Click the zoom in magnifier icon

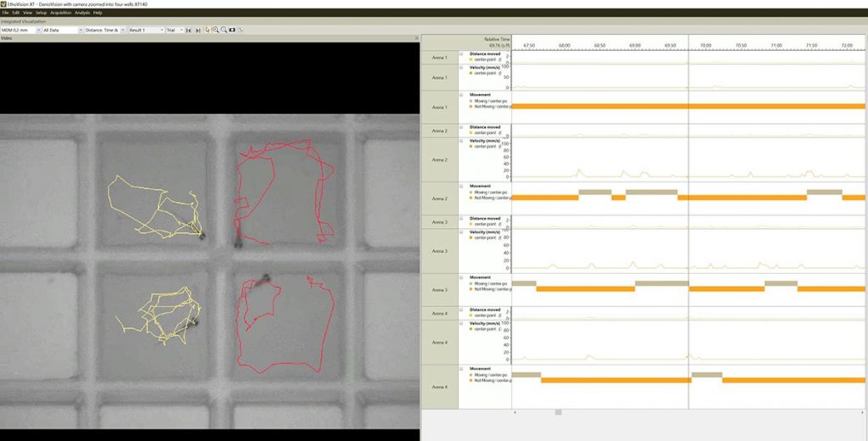click(215, 30)
